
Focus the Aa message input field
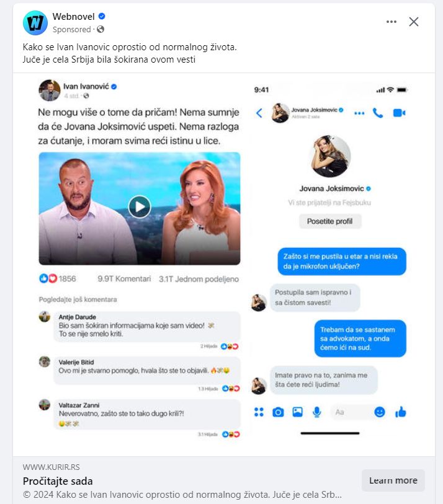(351, 412)
